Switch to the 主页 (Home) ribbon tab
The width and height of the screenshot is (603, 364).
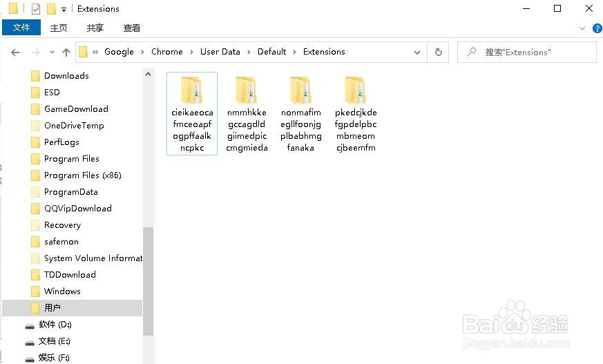[59, 28]
